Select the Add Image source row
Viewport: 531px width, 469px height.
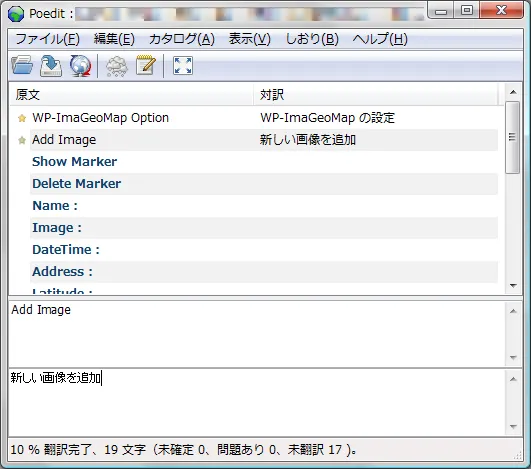[254, 140]
